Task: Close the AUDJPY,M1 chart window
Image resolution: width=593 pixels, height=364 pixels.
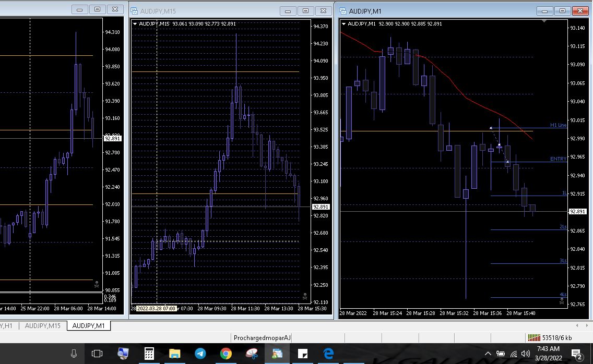Action: point(580,11)
